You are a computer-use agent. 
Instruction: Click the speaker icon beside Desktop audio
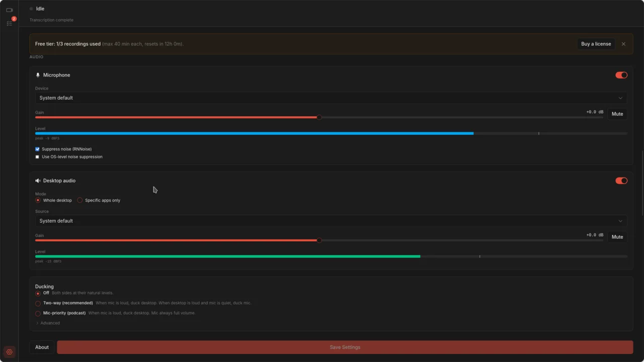38,180
